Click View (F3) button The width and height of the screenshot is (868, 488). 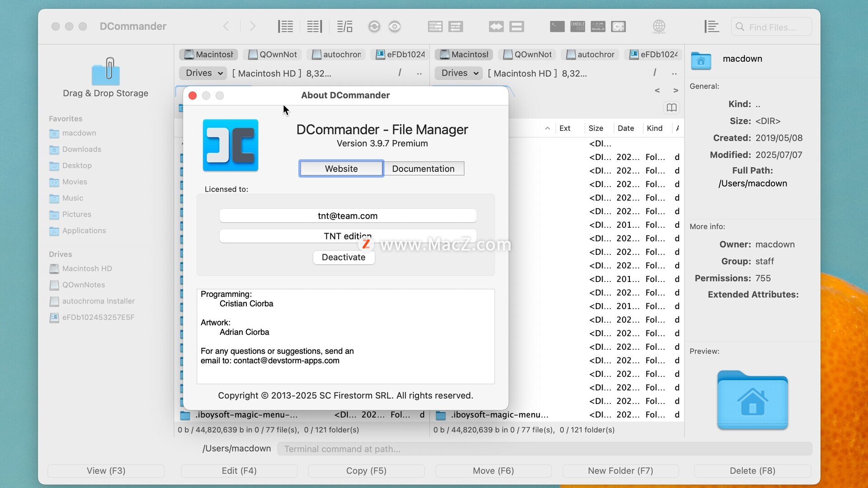click(106, 471)
